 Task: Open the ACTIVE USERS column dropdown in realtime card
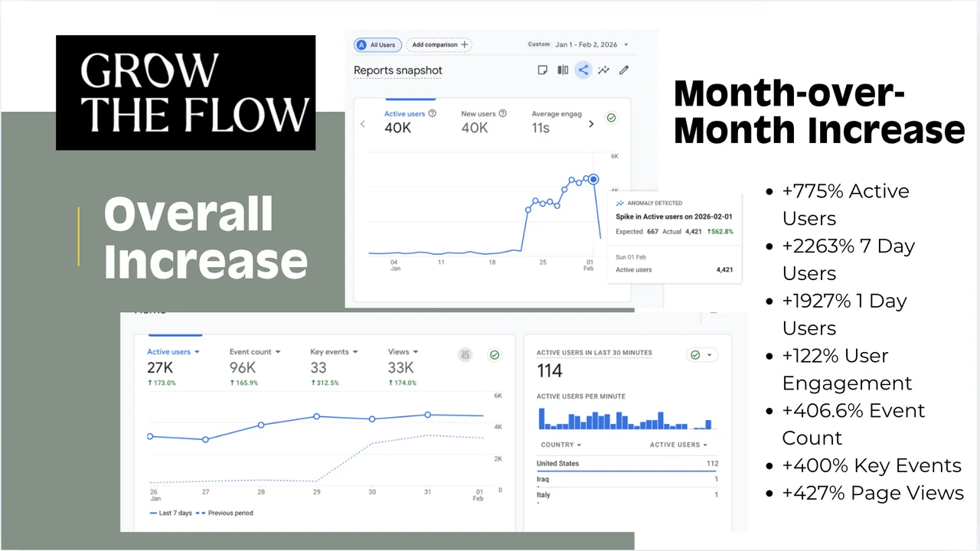click(678, 445)
